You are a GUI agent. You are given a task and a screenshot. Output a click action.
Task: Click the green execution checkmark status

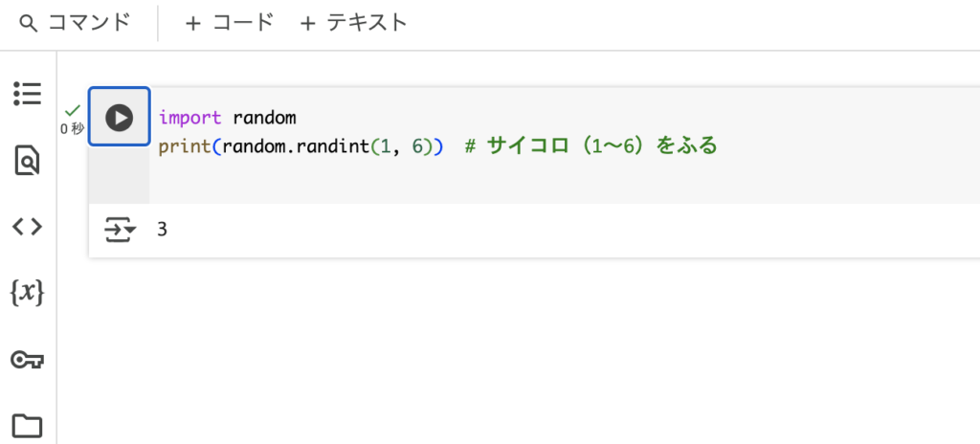(73, 111)
